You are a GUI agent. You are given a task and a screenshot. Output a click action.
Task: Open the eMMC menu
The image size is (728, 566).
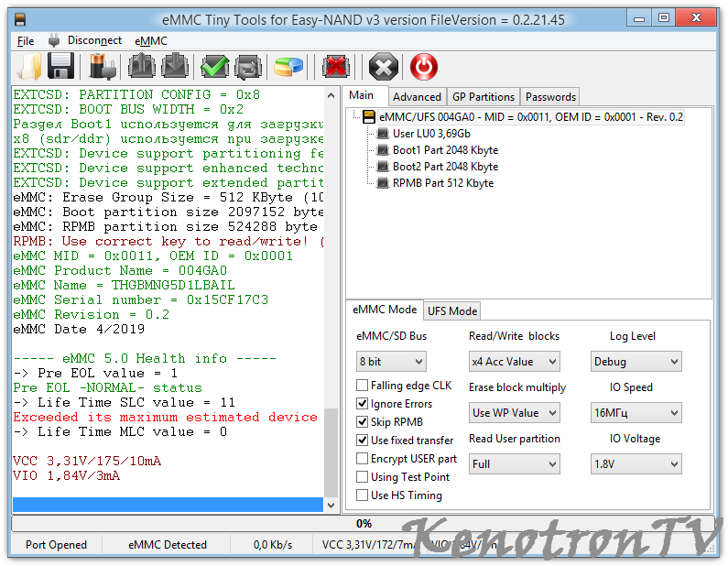(151, 41)
